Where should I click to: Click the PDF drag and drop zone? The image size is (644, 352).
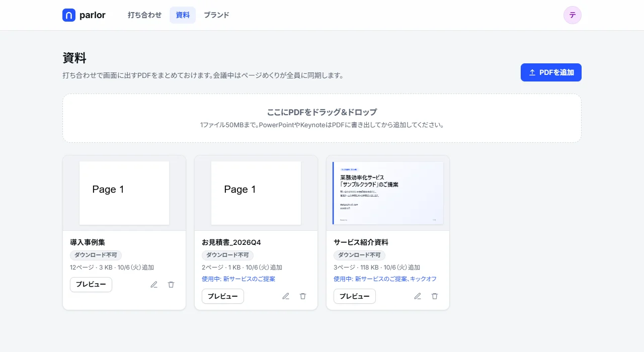[322, 118]
